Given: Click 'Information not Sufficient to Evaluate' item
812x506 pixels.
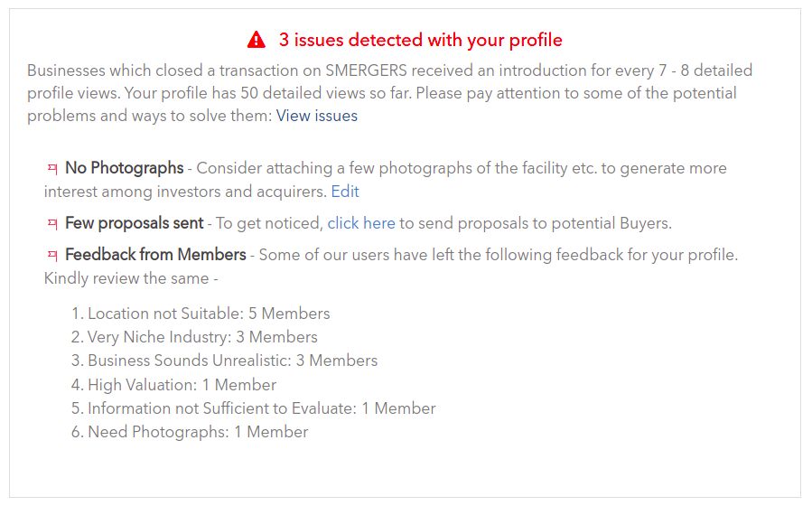Looking at the screenshot, I should tap(253, 408).
